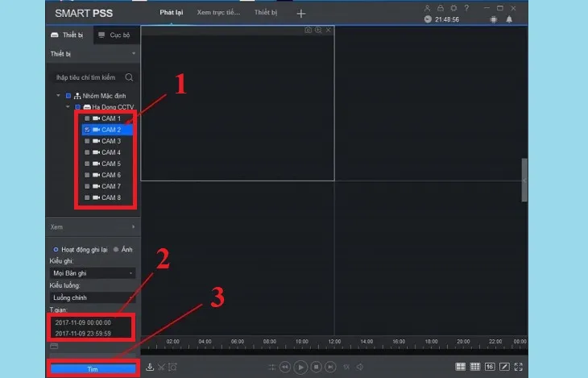Open the alarm bell notifications
Viewport: 588px width, 378px height.
[x=509, y=19]
